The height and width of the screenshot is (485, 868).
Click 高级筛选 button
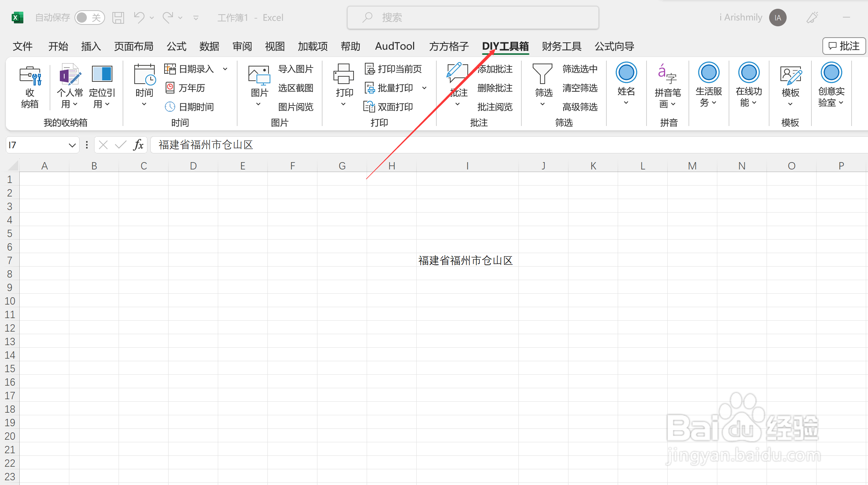coord(580,107)
